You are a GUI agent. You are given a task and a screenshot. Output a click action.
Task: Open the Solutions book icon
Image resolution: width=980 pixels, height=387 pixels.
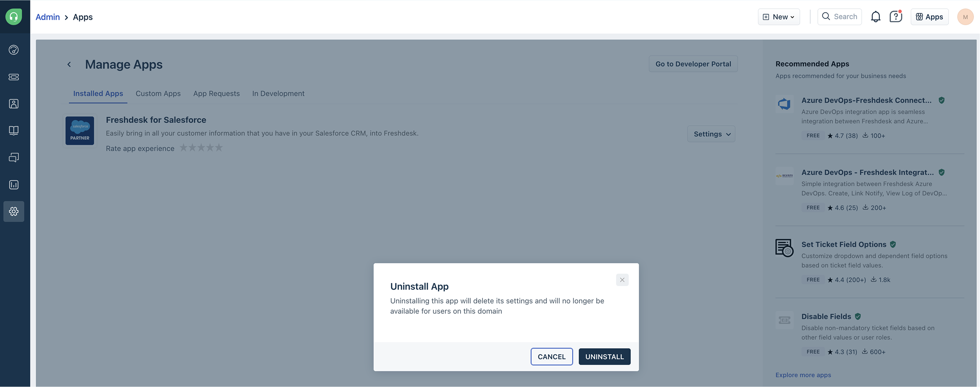(14, 130)
